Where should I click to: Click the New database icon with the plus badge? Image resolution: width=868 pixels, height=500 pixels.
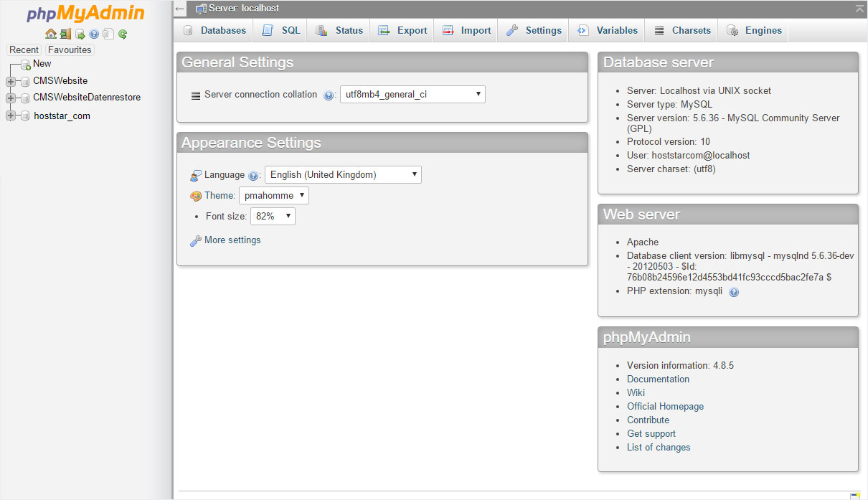pyautogui.click(x=26, y=65)
